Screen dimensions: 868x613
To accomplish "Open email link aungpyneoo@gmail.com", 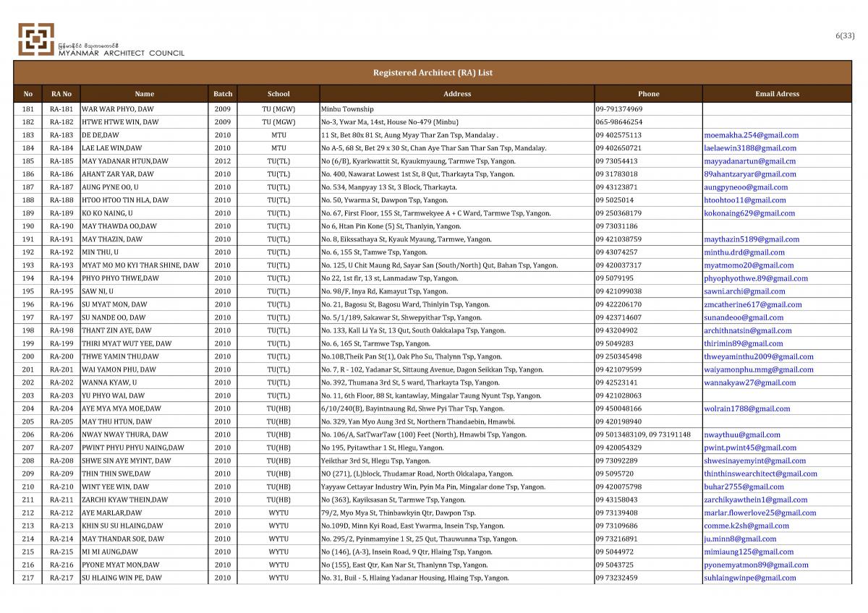I will click(x=746, y=187).
